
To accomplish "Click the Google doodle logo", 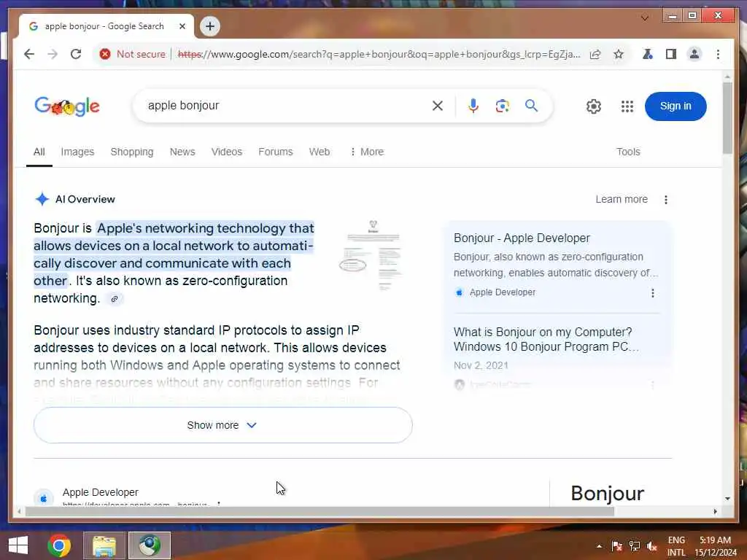I will pyautogui.click(x=67, y=106).
